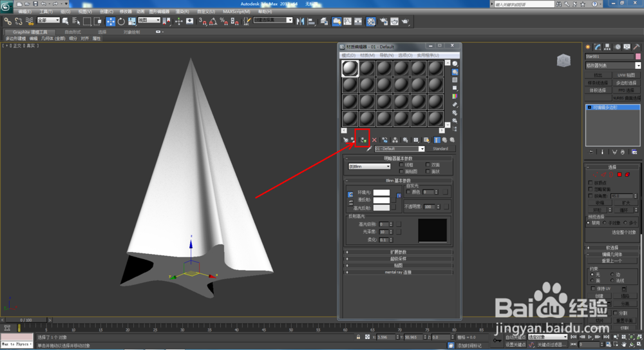Click Assign Material to Selection icon
The image size is (644, 350).
coord(363,141)
